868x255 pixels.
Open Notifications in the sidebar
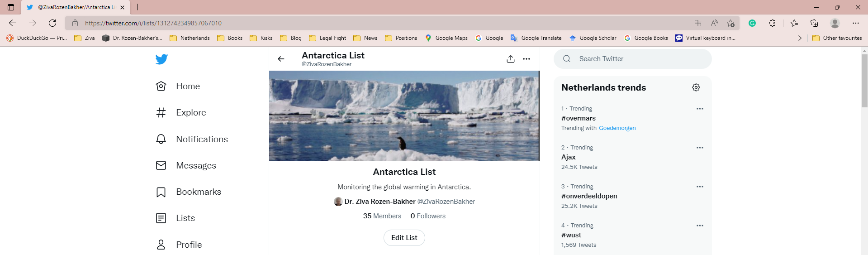tap(192, 139)
